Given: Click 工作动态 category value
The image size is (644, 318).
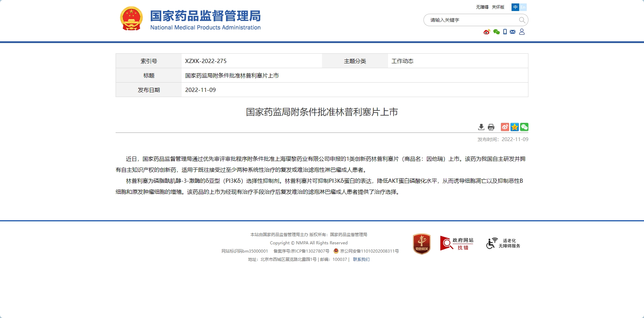Looking at the screenshot, I should pyautogui.click(x=402, y=61).
